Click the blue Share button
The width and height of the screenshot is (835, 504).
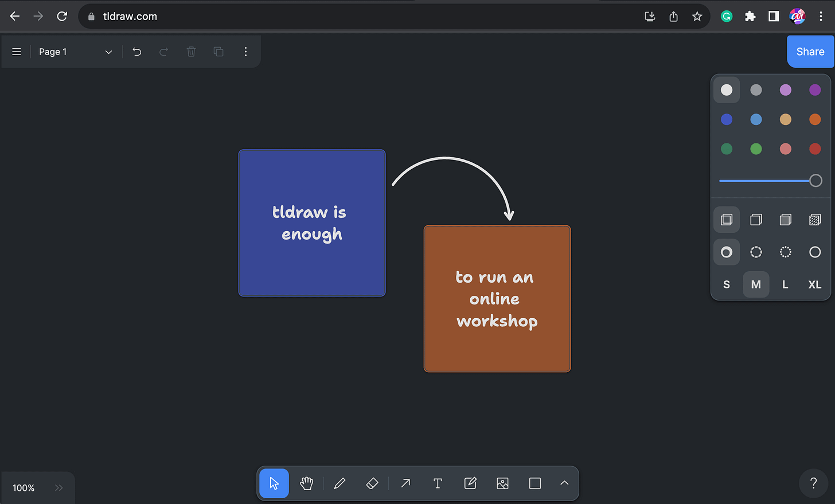(x=810, y=52)
